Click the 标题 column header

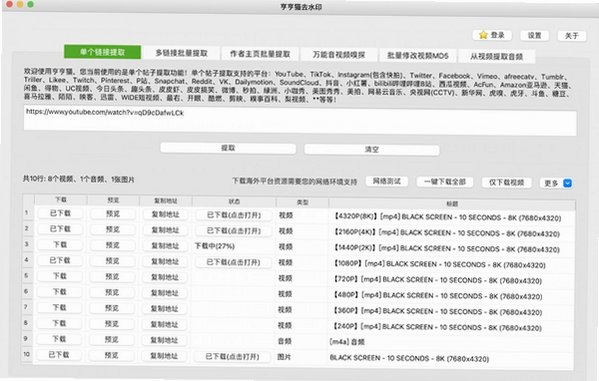pyautogui.click(x=452, y=204)
